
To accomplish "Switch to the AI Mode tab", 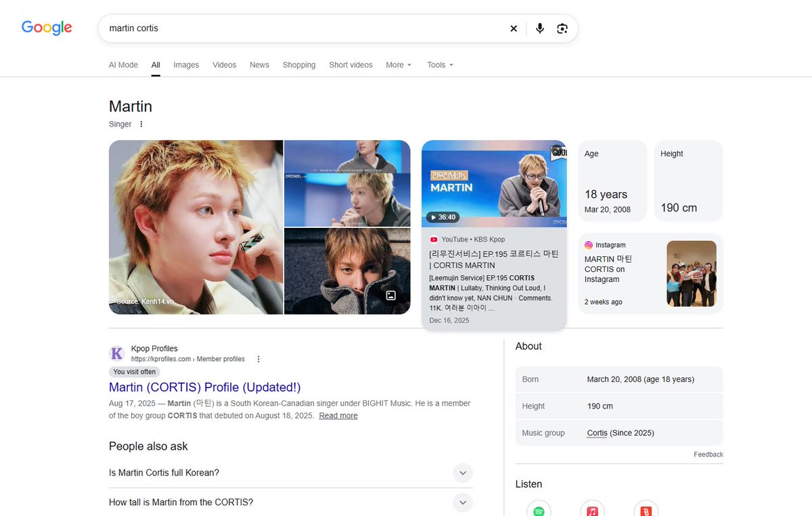I will [123, 65].
